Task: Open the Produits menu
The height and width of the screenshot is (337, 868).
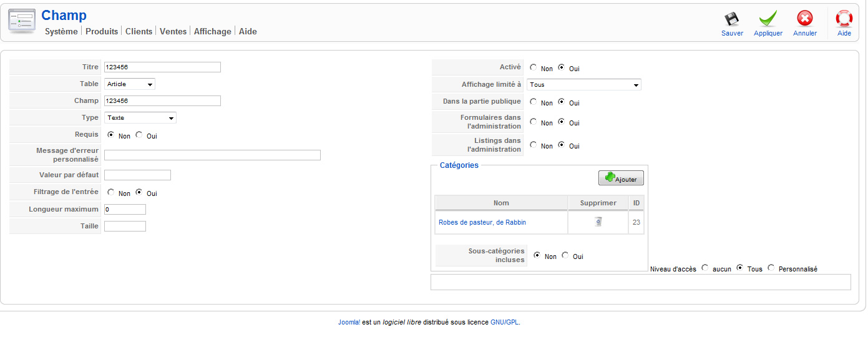Action: 102,31
